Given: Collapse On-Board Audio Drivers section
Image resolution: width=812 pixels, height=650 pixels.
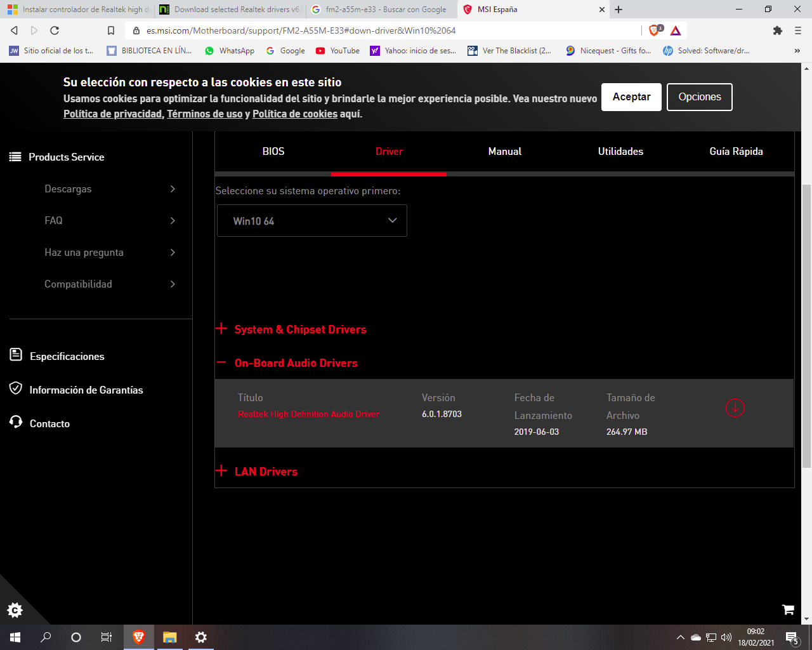Looking at the screenshot, I should tap(287, 363).
